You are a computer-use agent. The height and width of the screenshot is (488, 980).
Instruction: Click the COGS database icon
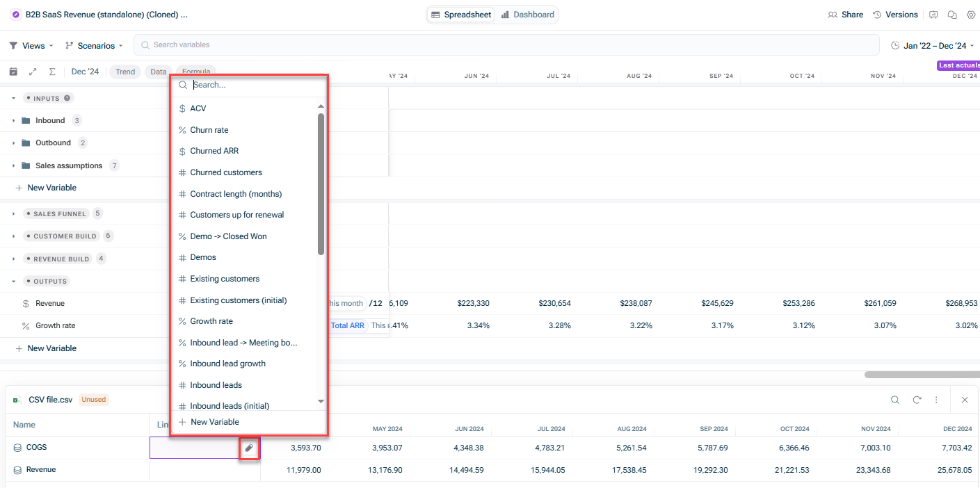pos(17,448)
